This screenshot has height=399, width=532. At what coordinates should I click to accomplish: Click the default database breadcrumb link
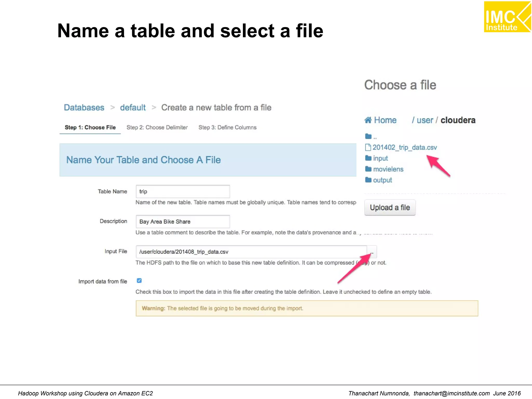133,108
